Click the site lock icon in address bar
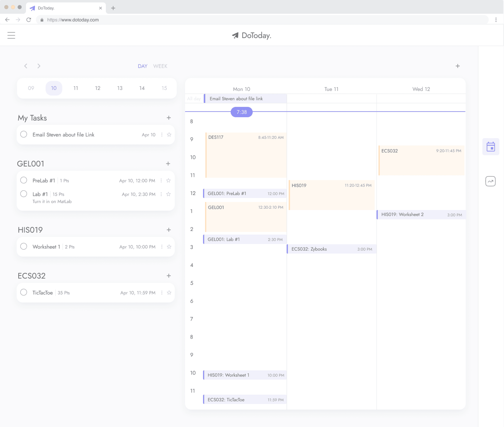 (x=42, y=20)
